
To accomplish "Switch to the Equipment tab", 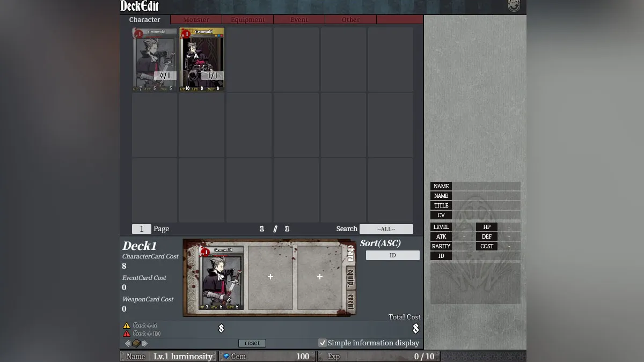I will tap(247, 20).
